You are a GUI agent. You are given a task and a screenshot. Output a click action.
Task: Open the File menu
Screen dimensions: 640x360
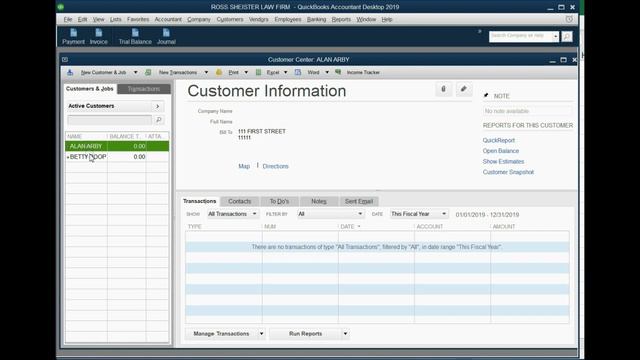(68, 19)
